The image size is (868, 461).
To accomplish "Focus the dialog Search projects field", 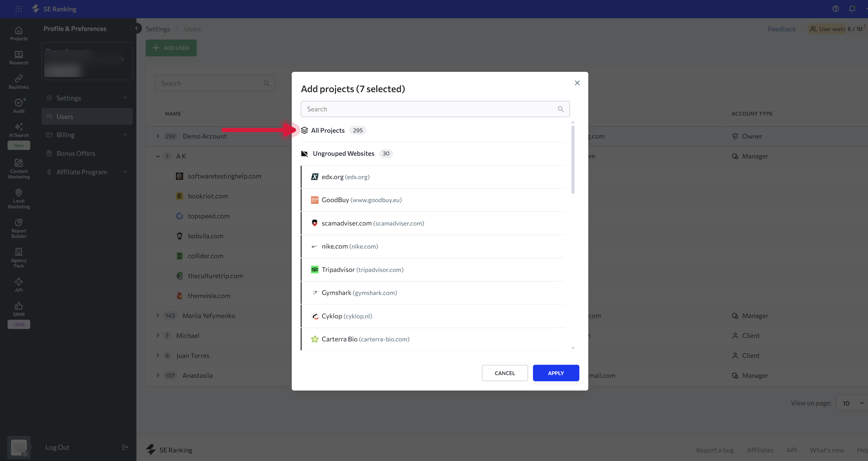I will point(435,109).
